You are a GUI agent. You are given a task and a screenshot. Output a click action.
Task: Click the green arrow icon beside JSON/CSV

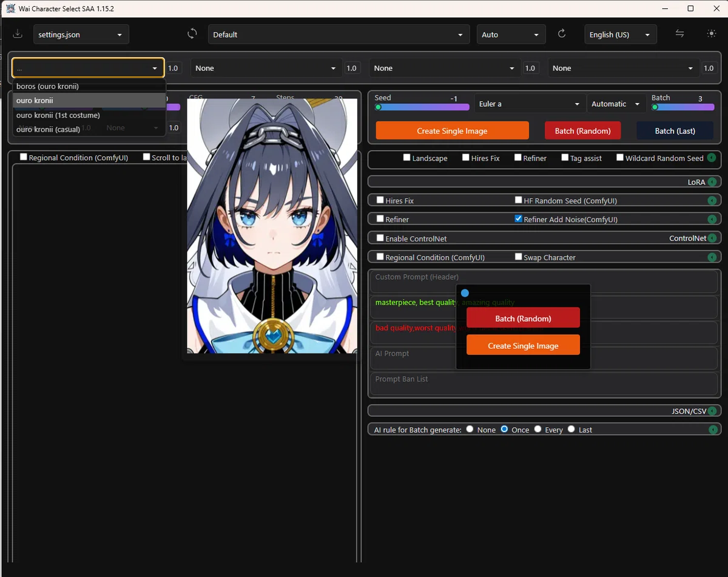(712, 411)
